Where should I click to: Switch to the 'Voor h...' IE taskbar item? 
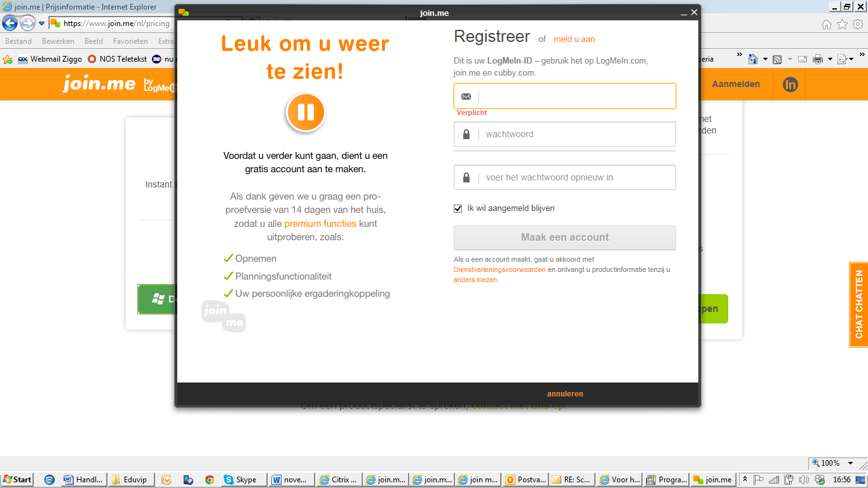(x=619, y=480)
